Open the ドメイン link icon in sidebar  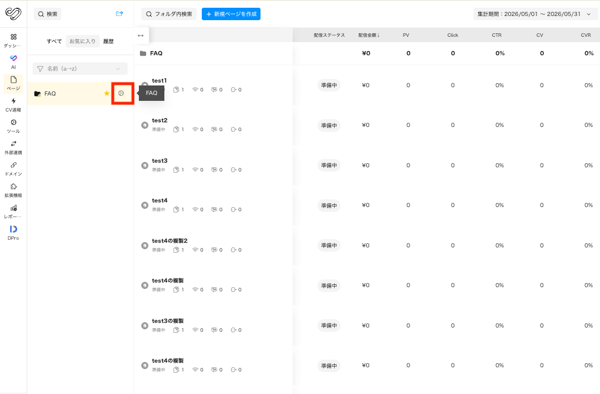(x=13, y=165)
